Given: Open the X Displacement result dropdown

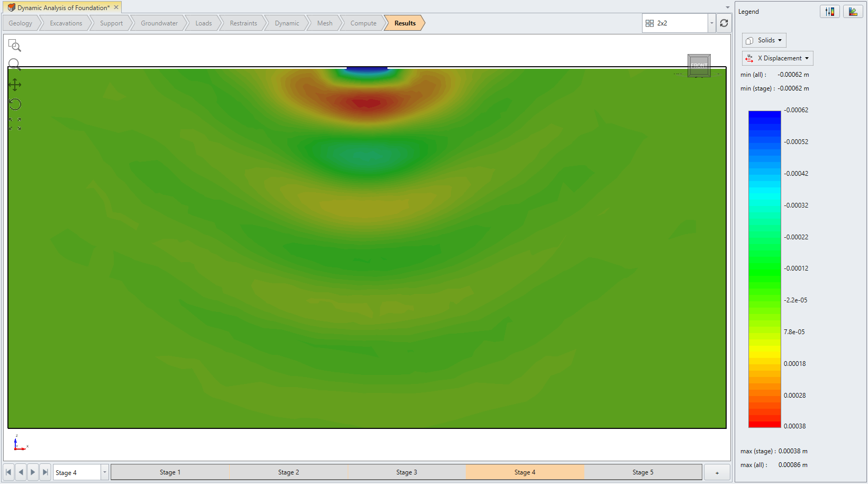Looking at the screenshot, I should pos(777,58).
